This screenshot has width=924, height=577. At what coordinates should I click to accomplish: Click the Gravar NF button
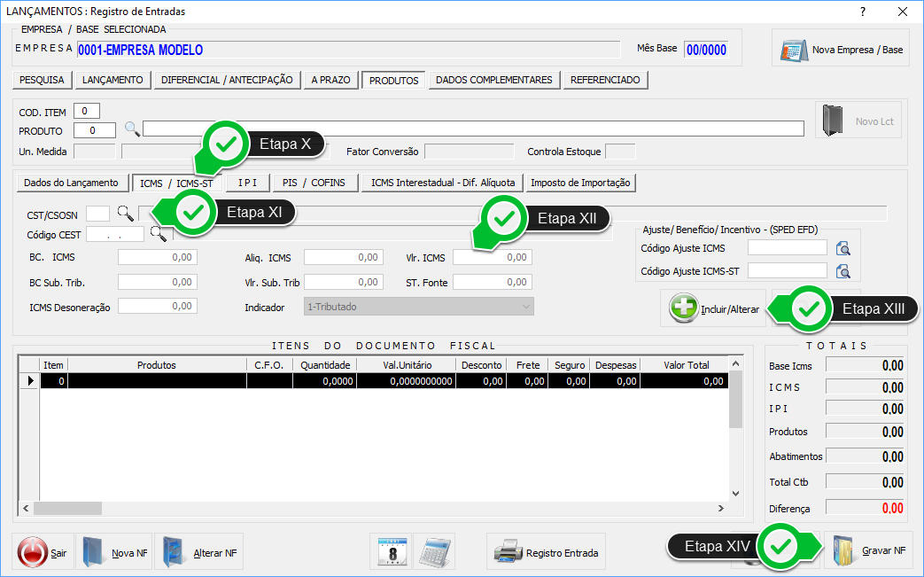point(867,551)
